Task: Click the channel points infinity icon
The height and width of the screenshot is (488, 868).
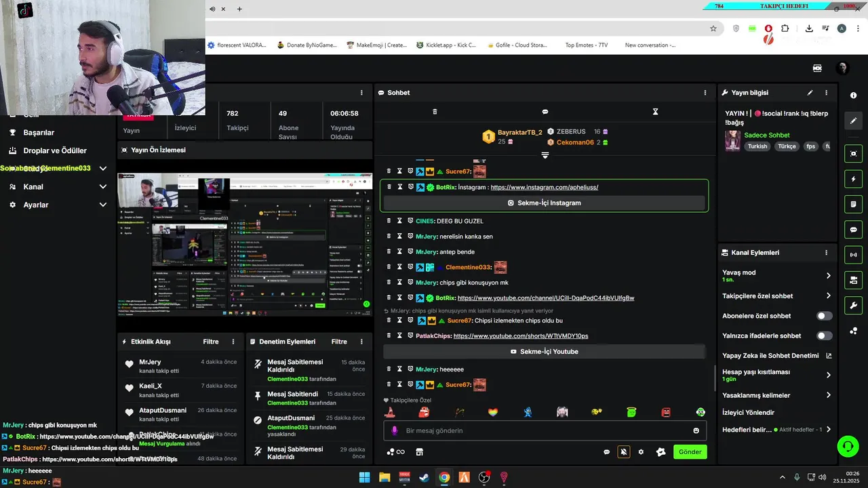Action: pyautogui.click(x=395, y=452)
